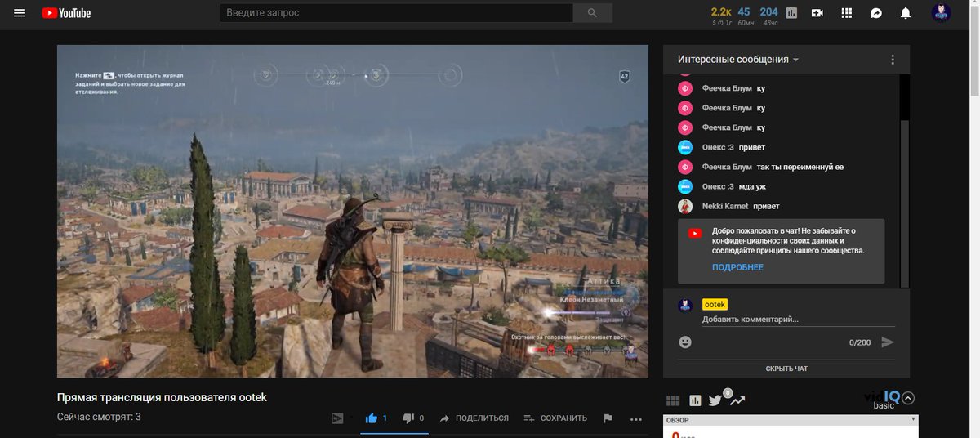The image size is (980, 438).
Task: Click the search magnifier button
Action: [592, 12]
